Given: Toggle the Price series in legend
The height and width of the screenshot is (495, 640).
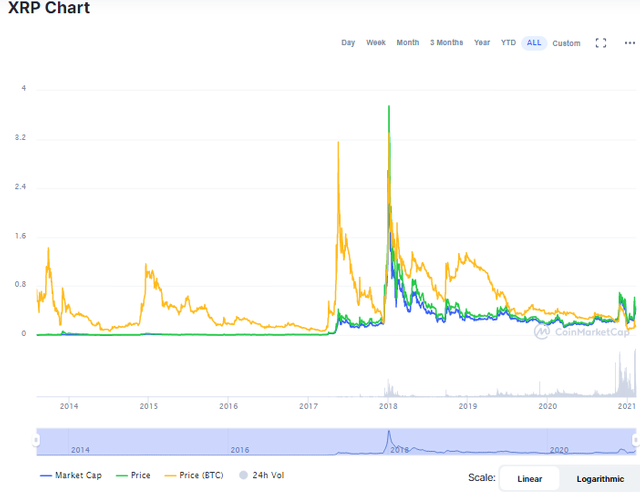Looking at the screenshot, I should pyautogui.click(x=133, y=475).
